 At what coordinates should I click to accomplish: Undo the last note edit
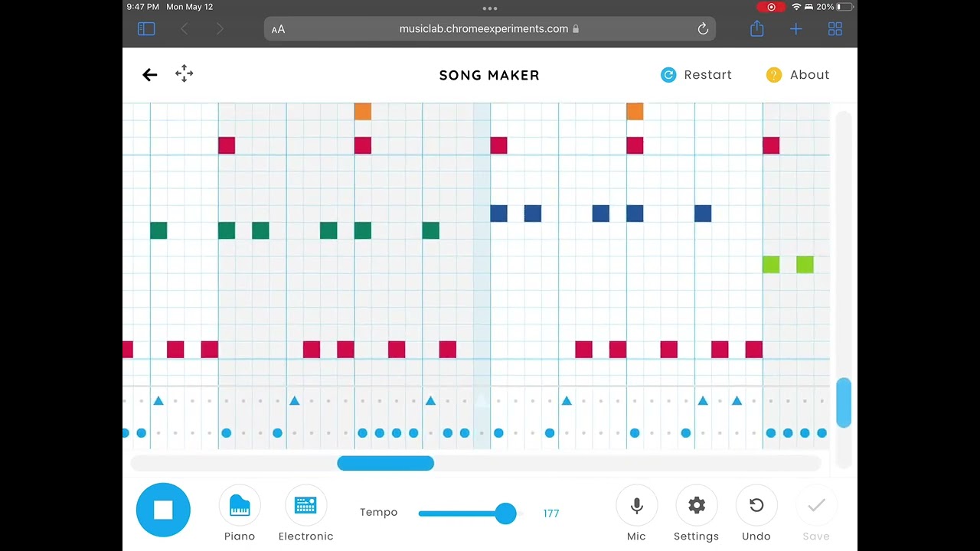point(756,515)
